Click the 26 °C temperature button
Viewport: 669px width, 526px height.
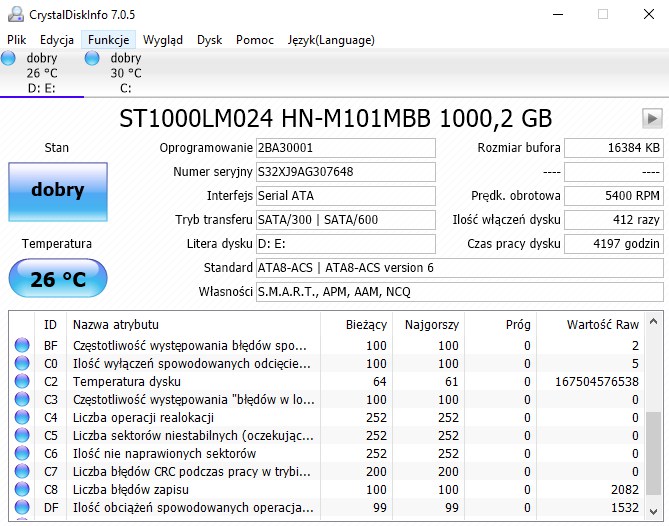point(58,278)
